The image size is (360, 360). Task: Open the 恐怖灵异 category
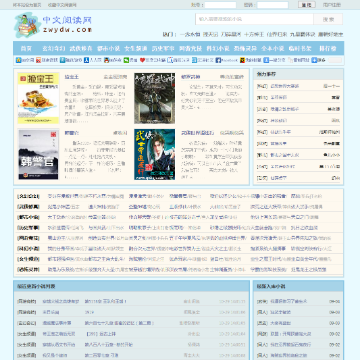(x=245, y=49)
